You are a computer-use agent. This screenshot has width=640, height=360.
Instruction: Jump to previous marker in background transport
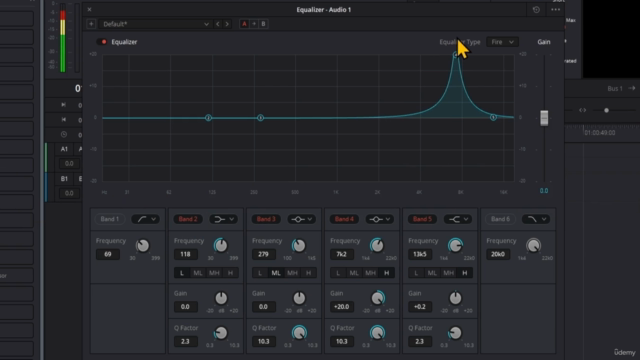[64, 120]
